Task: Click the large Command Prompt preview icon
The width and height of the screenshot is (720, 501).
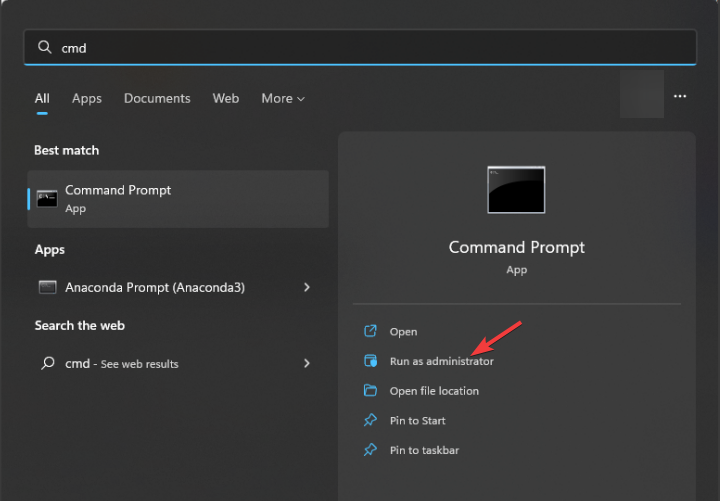Action: [516, 190]
